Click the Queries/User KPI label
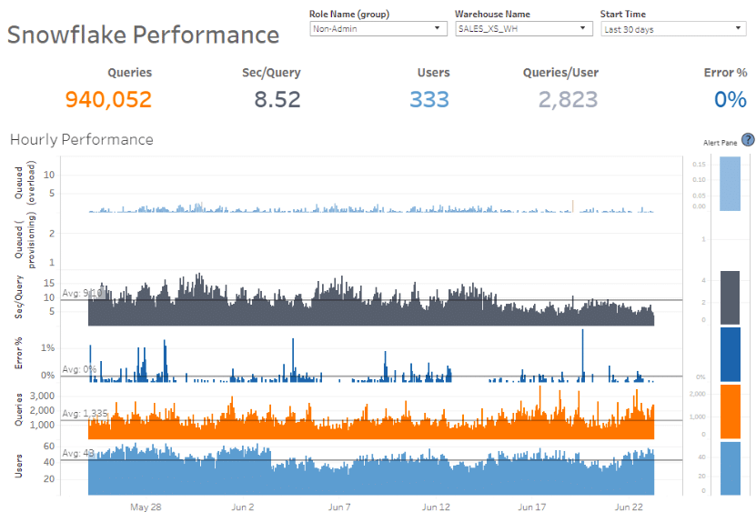756x532 pixels. click(x=560, y=73)
